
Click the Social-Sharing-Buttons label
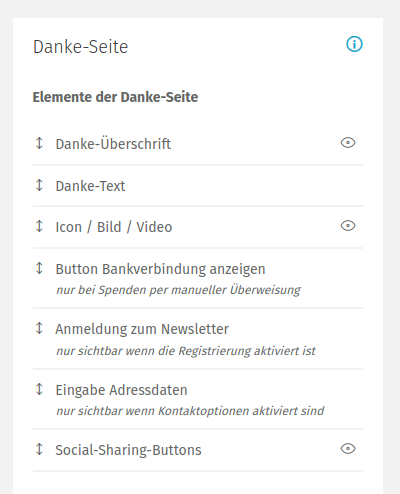[x=128, y=450]
